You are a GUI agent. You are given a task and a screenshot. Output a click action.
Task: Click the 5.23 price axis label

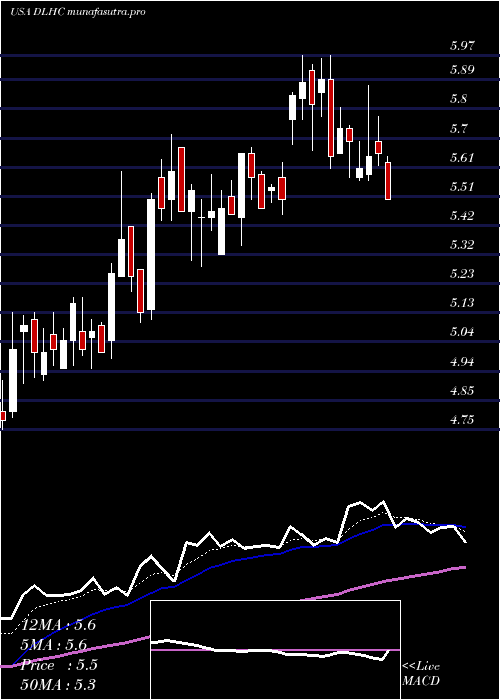463,274
